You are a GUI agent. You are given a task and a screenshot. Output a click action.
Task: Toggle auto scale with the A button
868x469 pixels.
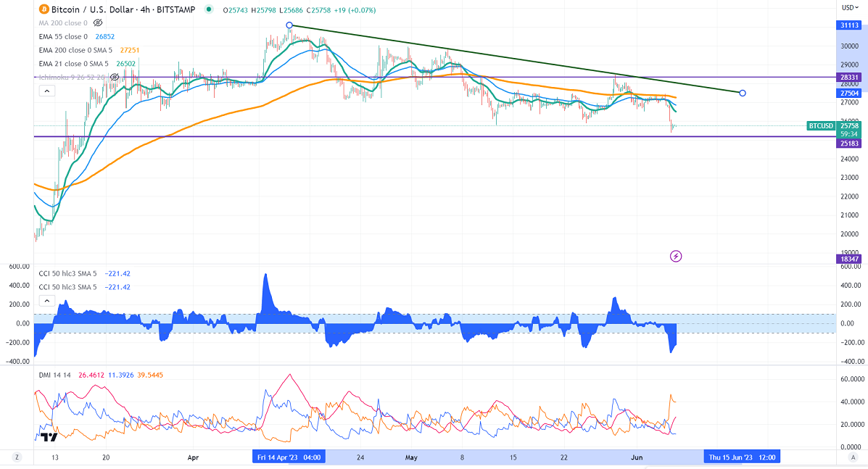tap(853, 457)
